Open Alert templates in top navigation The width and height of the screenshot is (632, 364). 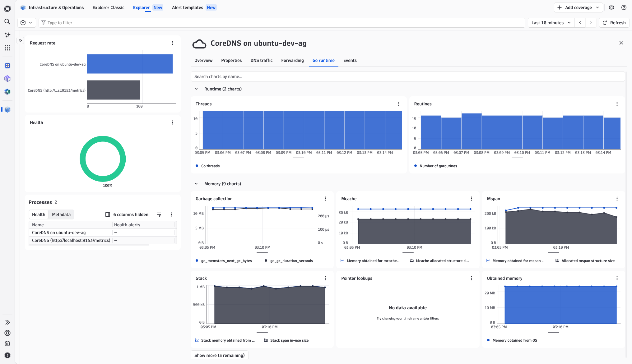tap(188, 7)
